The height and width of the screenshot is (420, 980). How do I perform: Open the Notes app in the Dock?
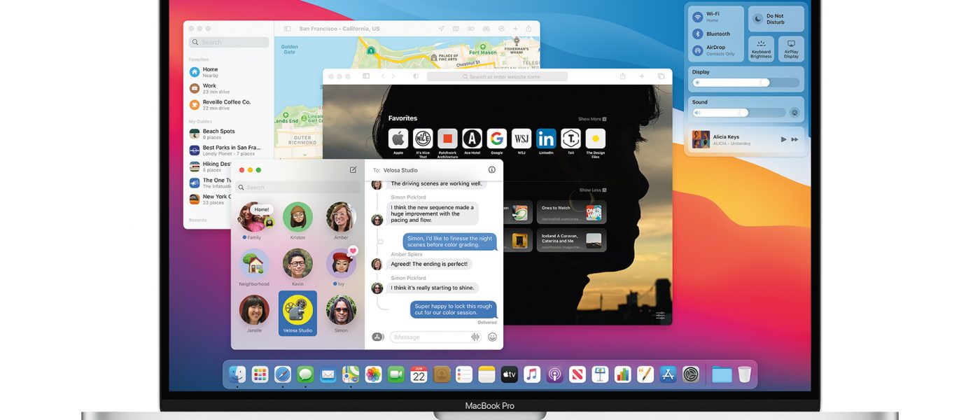[486, 374]
